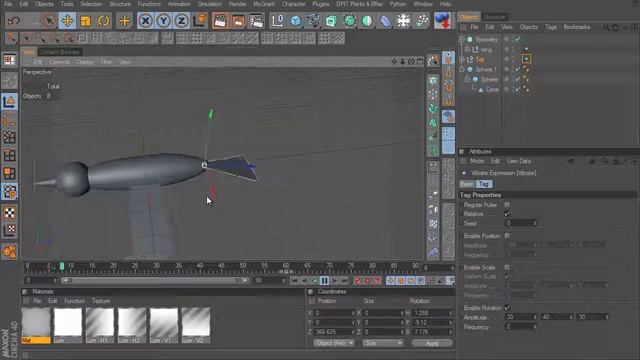Click the timeline range scrollbar
The image size is (640, 360).
coord(154,280)
